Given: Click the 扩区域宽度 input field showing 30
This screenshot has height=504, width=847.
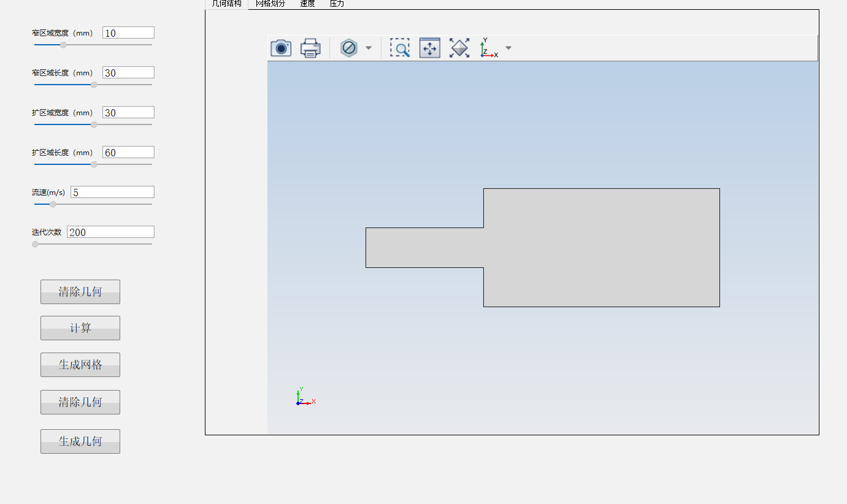Looking at the screenshot, I should click(x=128, y=113).
